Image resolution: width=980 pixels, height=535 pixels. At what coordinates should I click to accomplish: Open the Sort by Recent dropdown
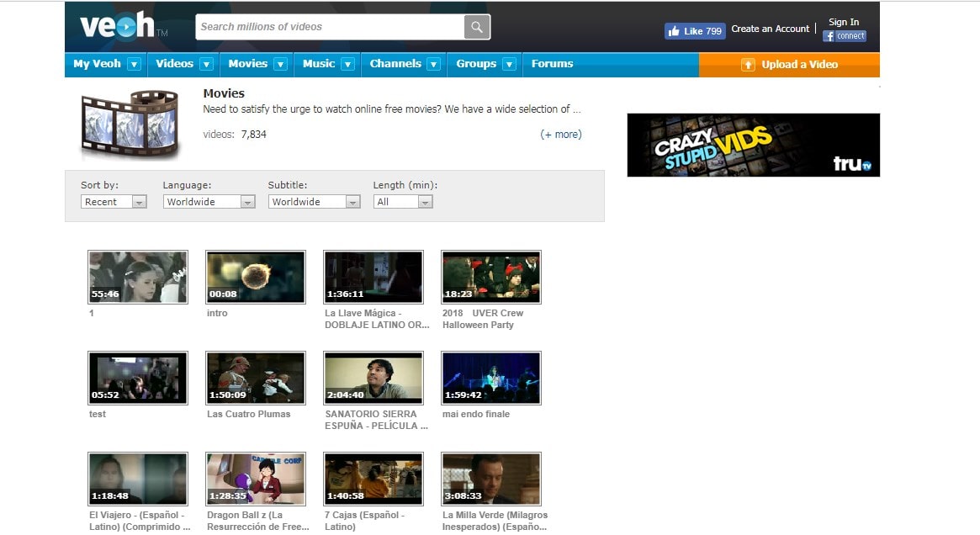114,202
